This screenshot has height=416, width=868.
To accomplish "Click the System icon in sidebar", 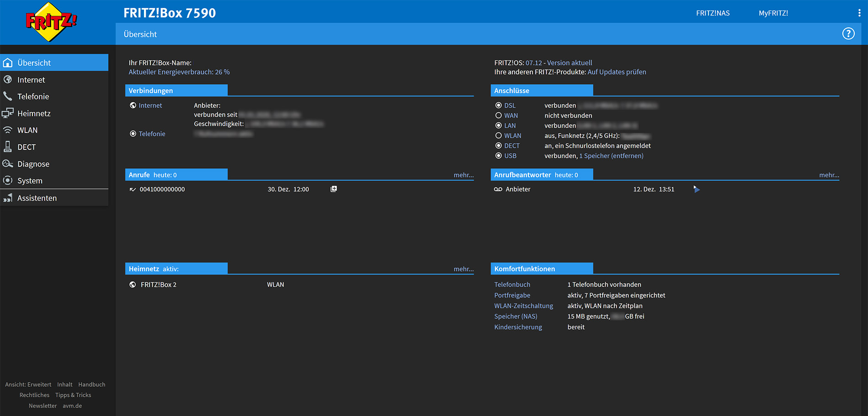I will point(8,181).
